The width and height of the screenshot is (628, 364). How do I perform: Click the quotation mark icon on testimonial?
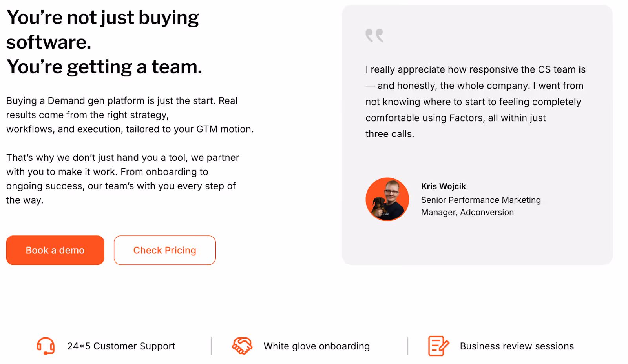[374, 35]
